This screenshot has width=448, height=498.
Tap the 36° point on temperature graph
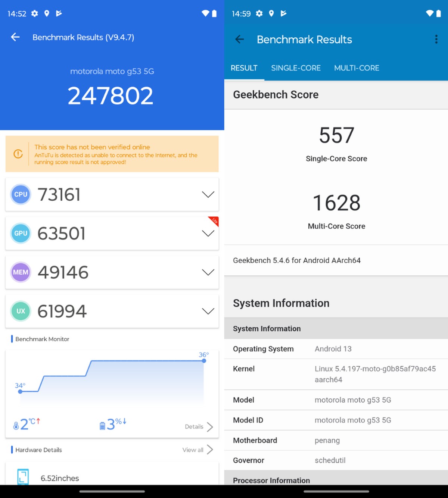tap(204, 361)
